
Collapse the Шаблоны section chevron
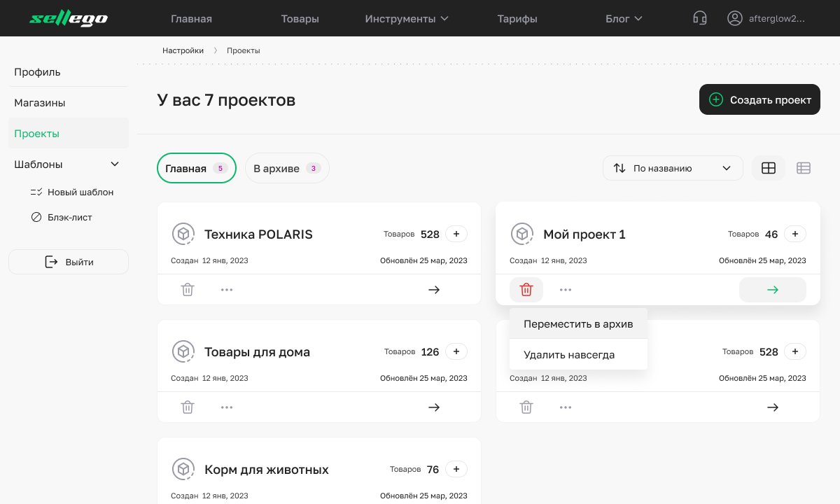(115, 164)
